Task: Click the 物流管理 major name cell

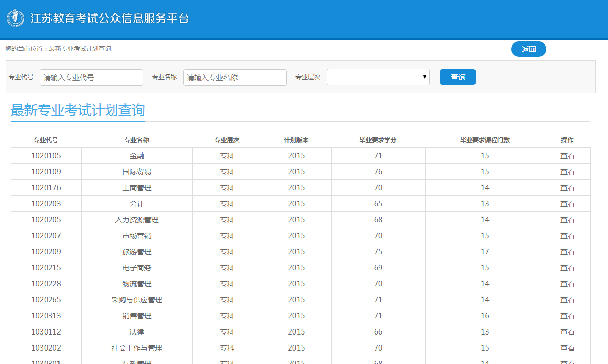Action: [x=137, y=284]
